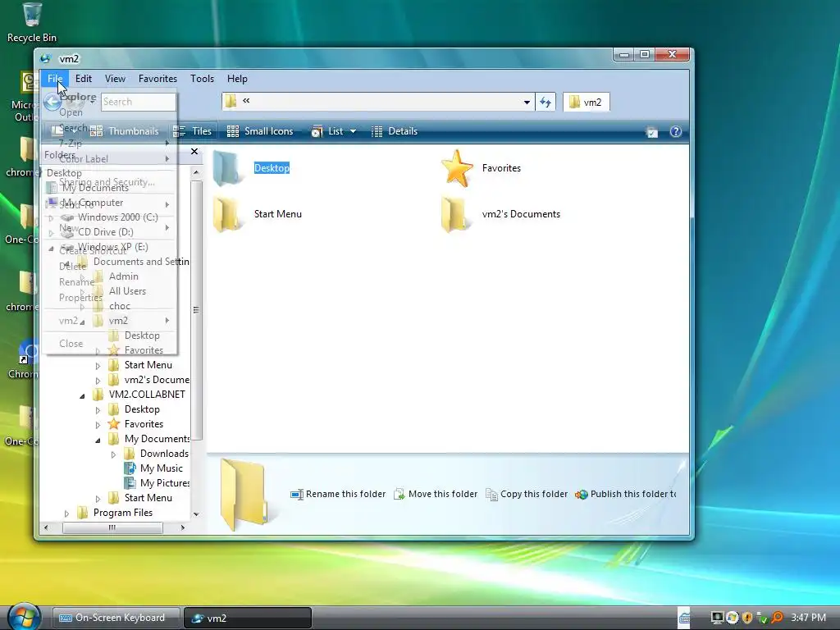The image size is (840, 630).
Task: Expand the Downloads tree node
Action: 113,454
